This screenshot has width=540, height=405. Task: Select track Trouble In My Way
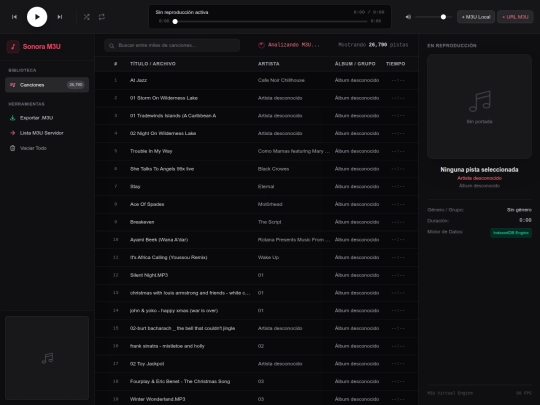click(257, 151)
